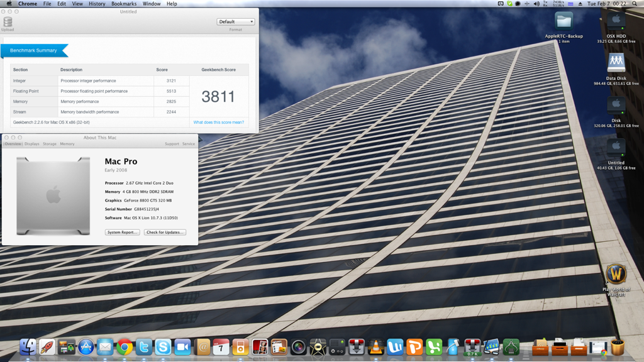
Task: Click System Report button
Action: (x=122, y=233)
